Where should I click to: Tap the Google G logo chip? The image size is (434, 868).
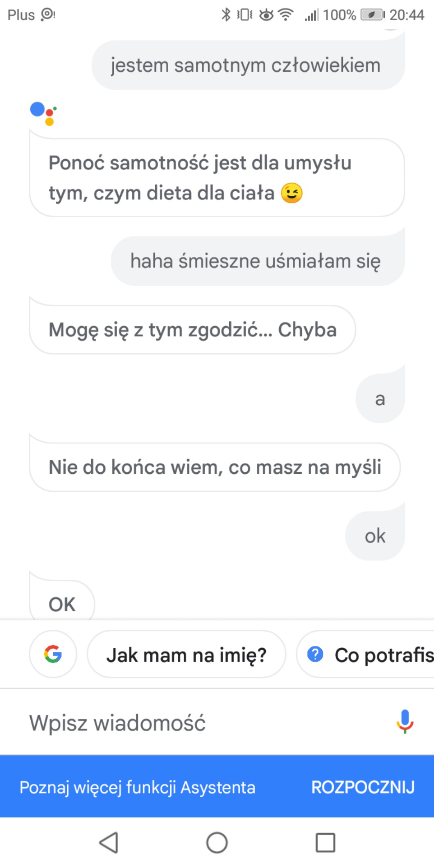pyautogui.click(x=53, y=654)
